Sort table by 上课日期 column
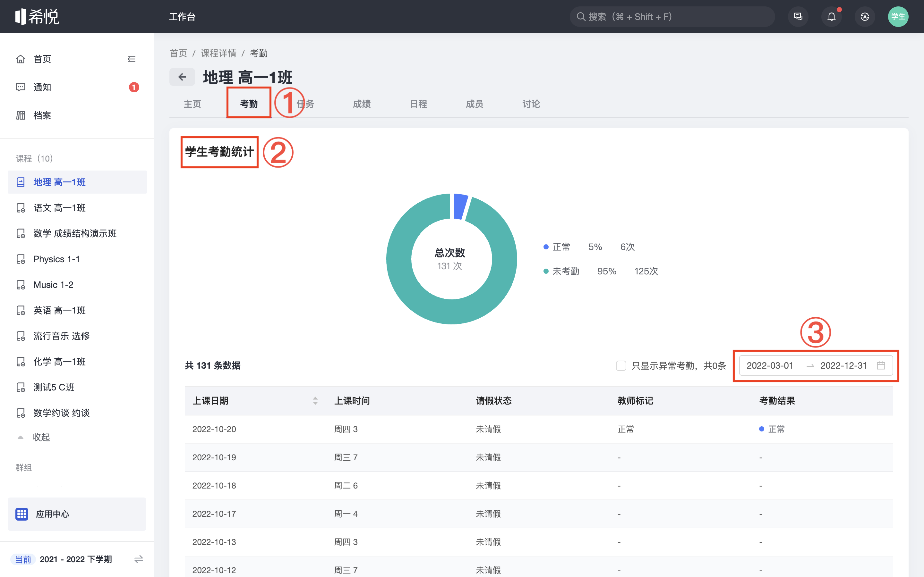924x577 pixels. (315, 401)
